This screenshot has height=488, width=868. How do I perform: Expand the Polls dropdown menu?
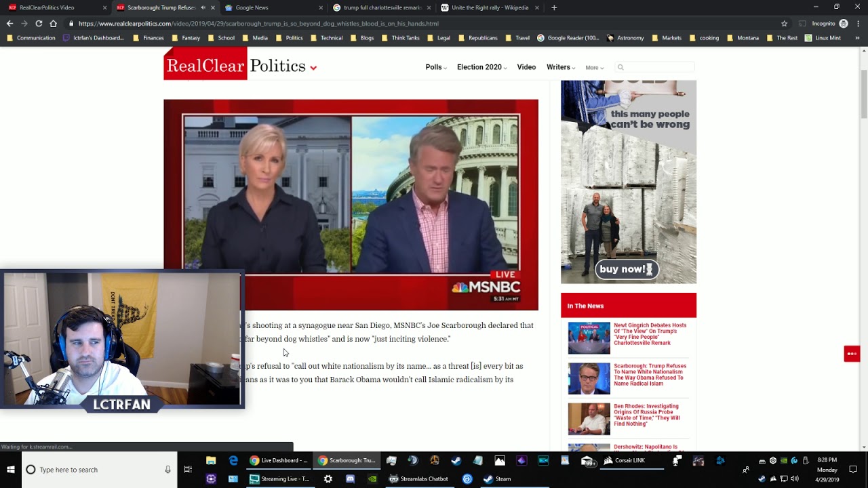436,67
